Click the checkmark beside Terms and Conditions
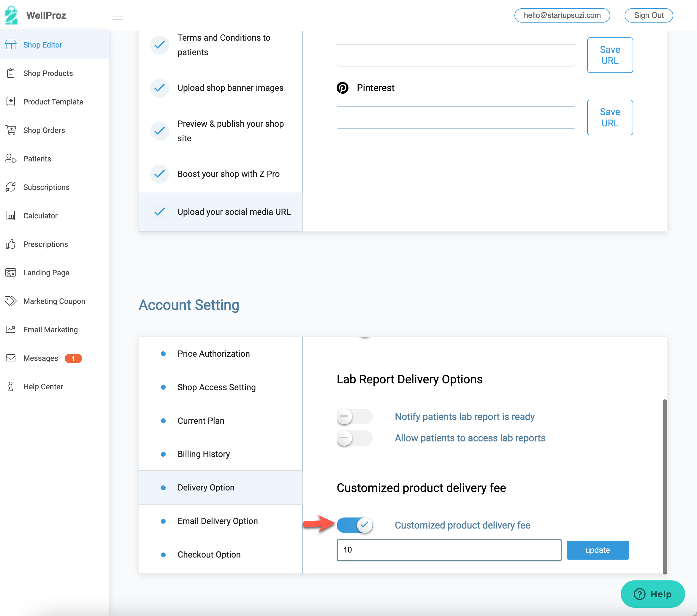697x616 pixels. point(160,45)
